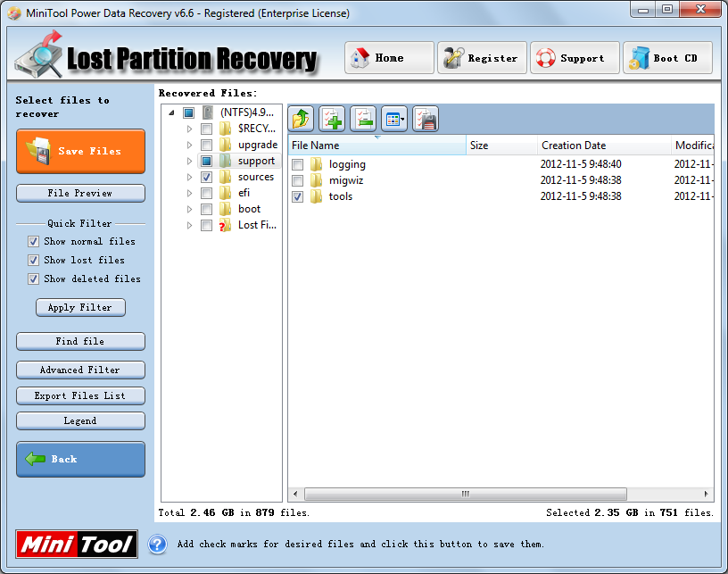Click the Find file button
Image resolution: width=728 pixels, height=574 pixels.
click(x=81, y=341)
